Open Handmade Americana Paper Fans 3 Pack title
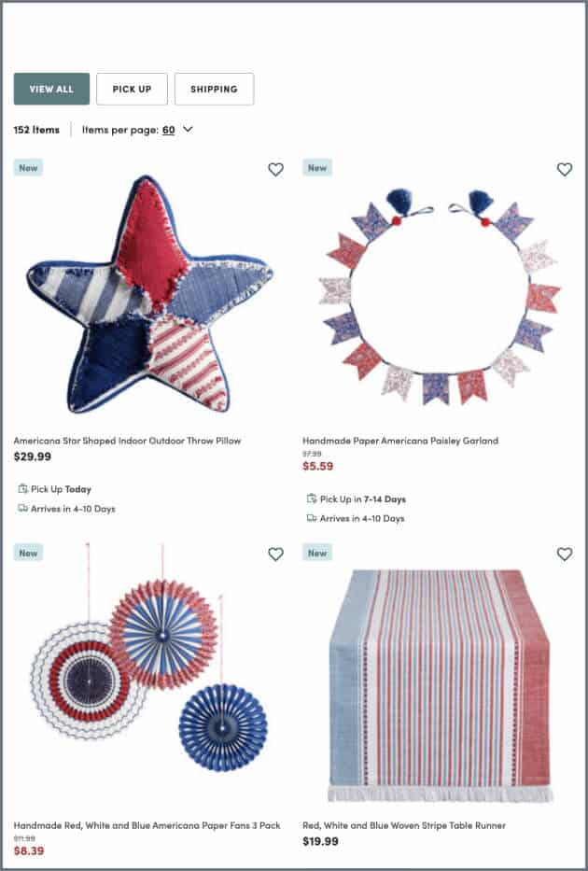This screenshot has width=588, height=871. point(147,825)
